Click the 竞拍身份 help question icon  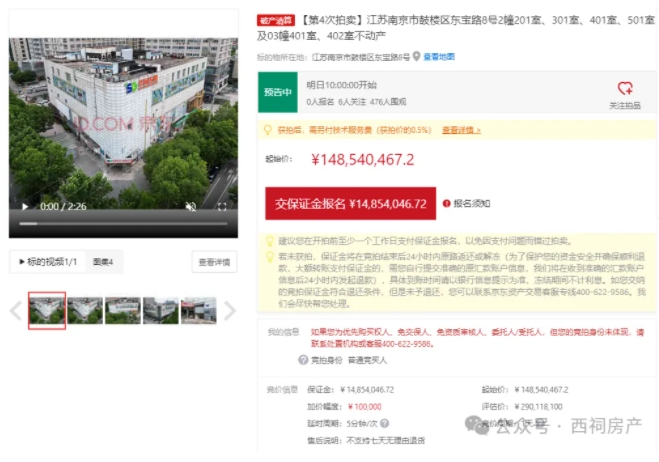pyautogui.click(x=303, y=360)
